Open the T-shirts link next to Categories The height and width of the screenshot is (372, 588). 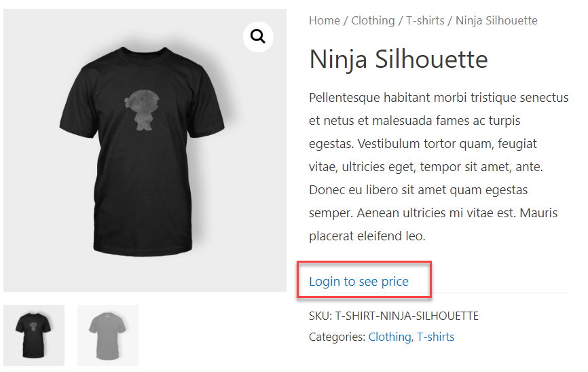[x=435, y=337]
